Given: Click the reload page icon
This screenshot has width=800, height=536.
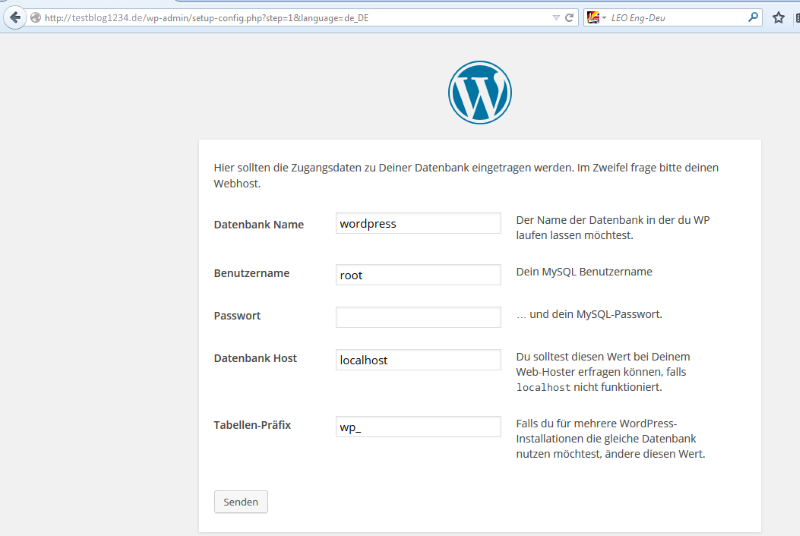Looking at the screenshot, I should 569,18.
